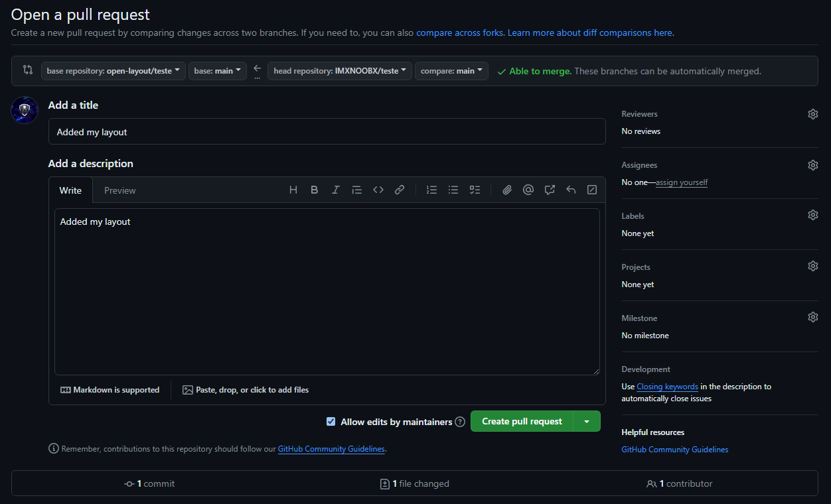The height and width of the screenshot is (504, 831).
Task: Open the Create pull request options arrow
Action: pyautogui.click(x=586, y=422)
